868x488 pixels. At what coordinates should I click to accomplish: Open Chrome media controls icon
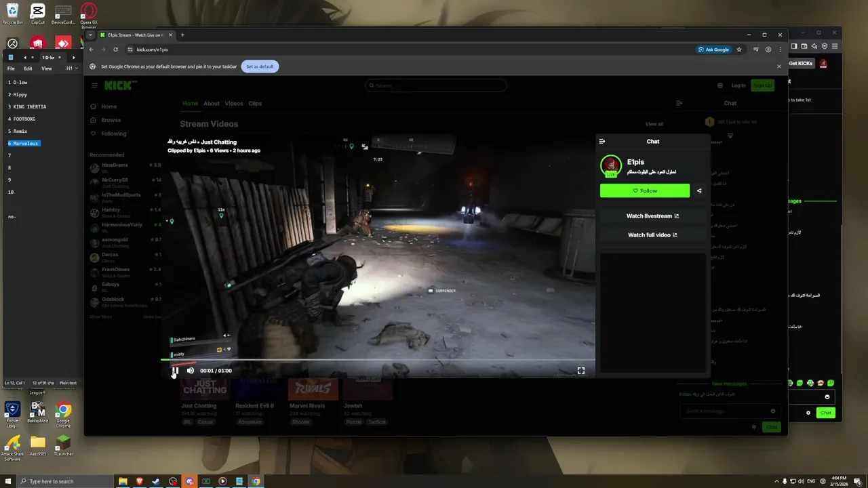click(755, 49)
